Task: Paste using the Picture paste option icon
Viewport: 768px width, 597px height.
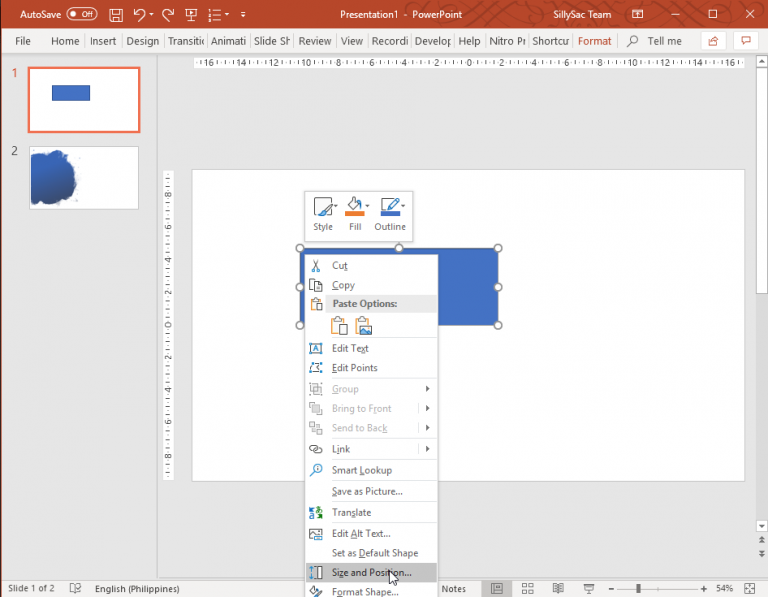Action: coord(364,326)
